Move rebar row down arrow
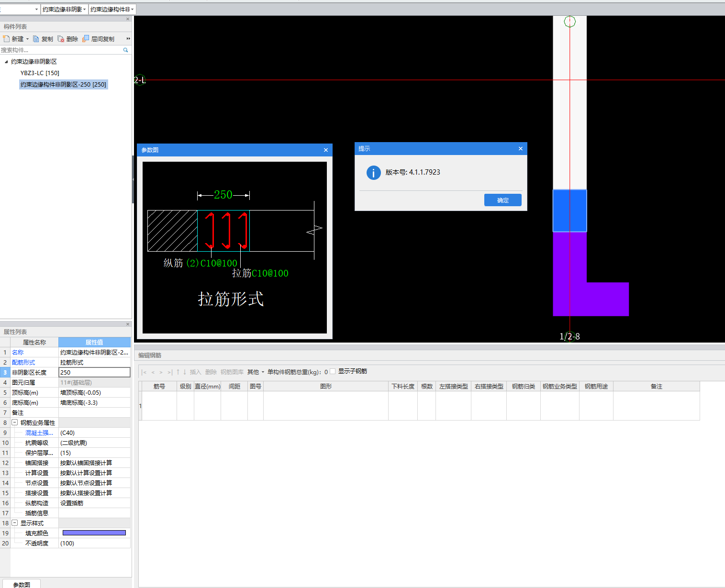The width and height of the screenshot is (725, 588). click(x=185, y=372)
